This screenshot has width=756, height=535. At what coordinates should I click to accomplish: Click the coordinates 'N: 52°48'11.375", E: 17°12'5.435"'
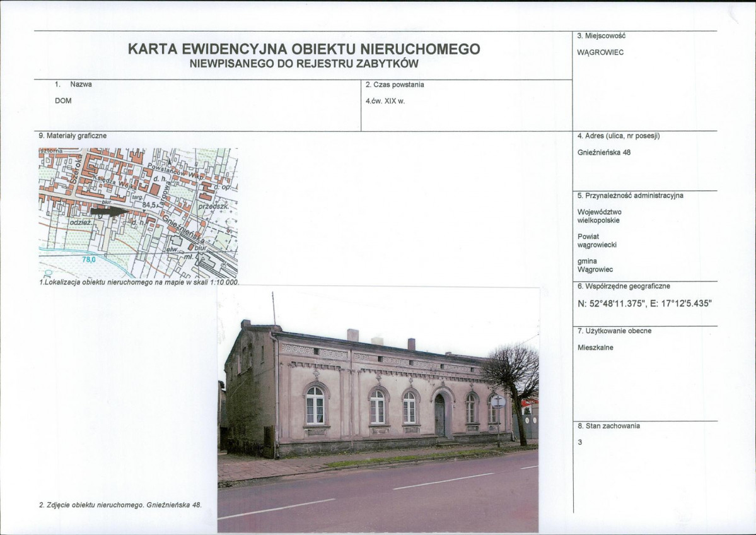[644, 304]
